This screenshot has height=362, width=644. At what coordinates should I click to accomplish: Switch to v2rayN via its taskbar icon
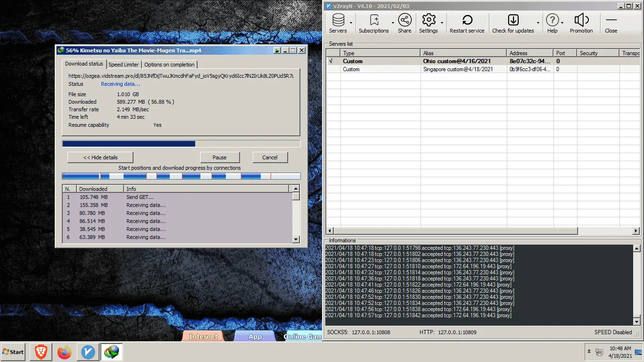click(88, 352)
